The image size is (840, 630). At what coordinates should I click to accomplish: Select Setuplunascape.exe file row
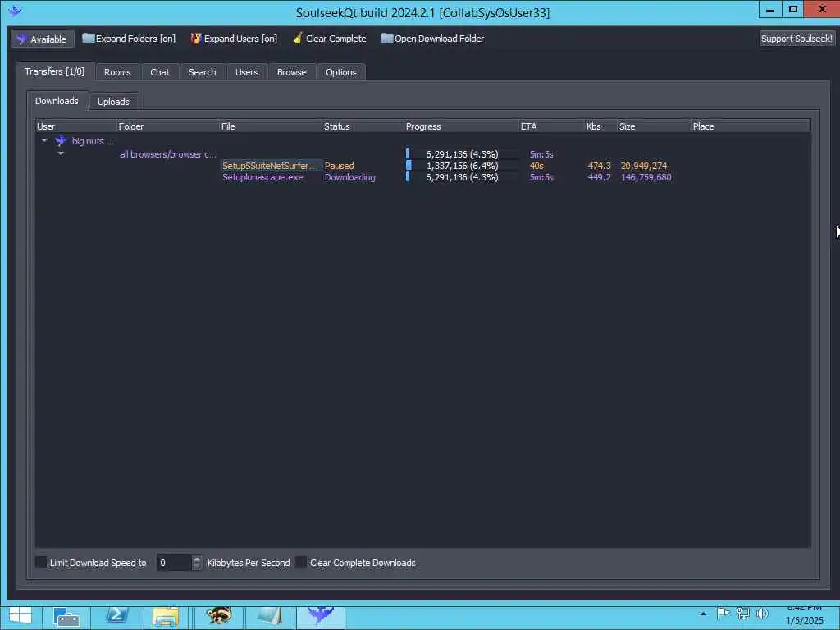point(262,177)
